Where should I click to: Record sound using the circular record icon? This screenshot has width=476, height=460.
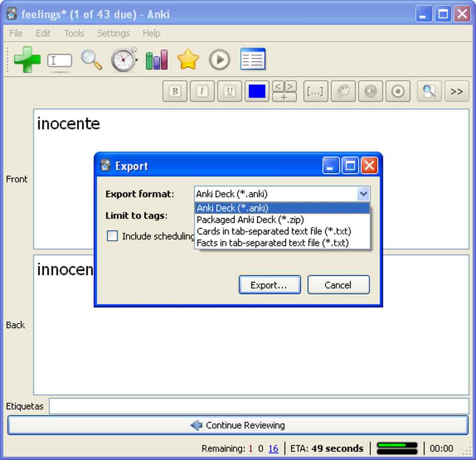coord(398,91)
